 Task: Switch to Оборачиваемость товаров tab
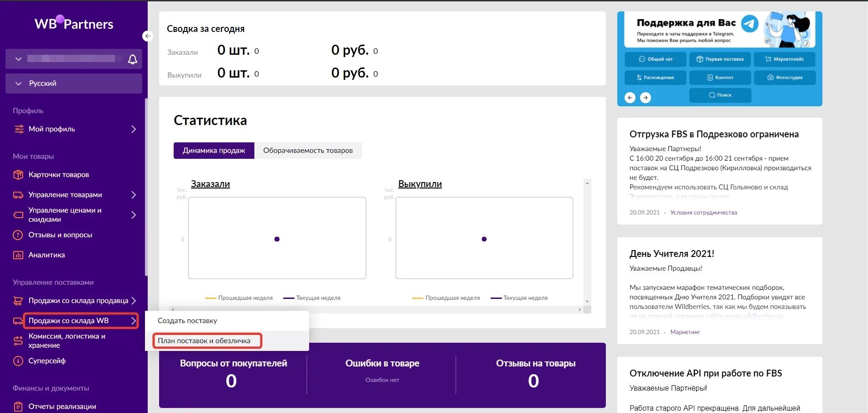tap(308, 151)
